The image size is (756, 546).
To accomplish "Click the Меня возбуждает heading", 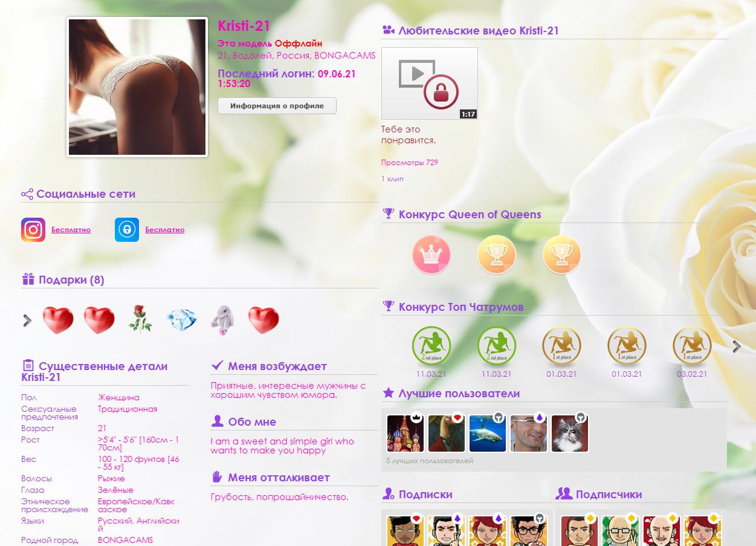I will (x=277, y=366).
